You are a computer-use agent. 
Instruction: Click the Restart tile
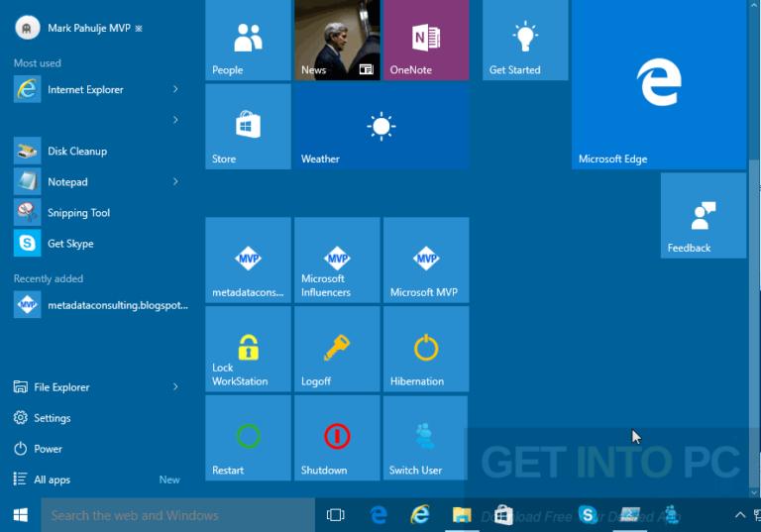[248, 438]
